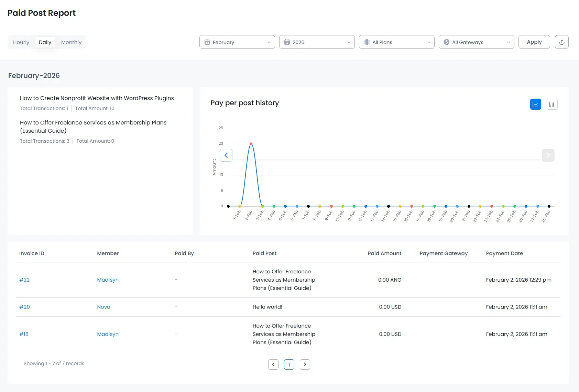
Task: Open the 2026 year dropdown
Action: tap(317, 42)
